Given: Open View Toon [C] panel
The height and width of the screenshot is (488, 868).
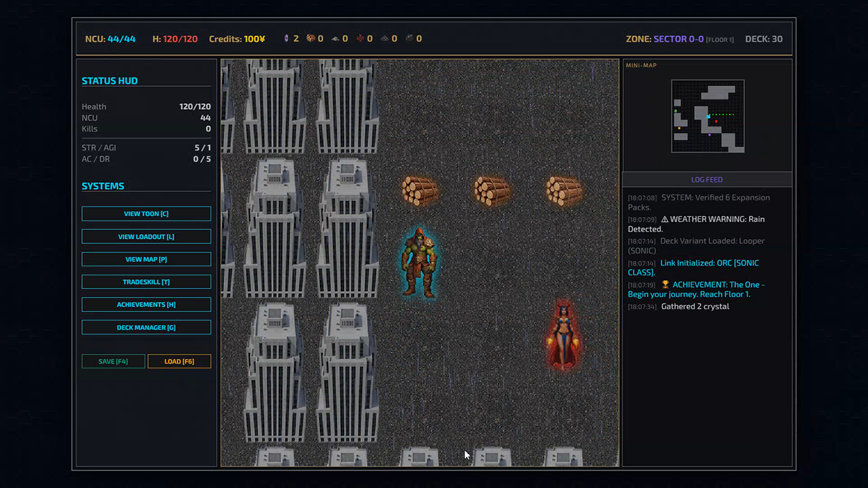Looking at the screenshot, I should click(x=146, y=213).
